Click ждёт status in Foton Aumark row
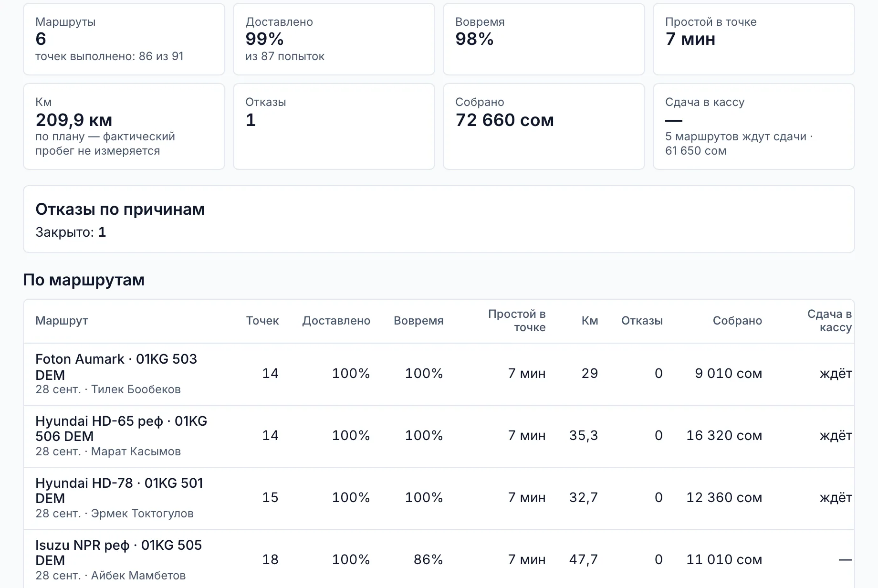Screen dimensions: 878x588 pyautogui.click(x=836, y=373)
